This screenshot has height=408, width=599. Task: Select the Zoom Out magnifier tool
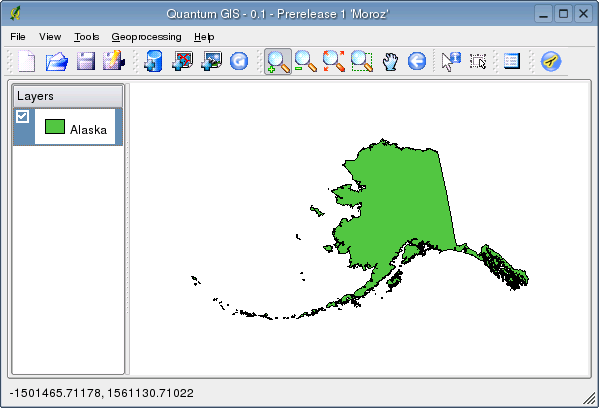306,61
